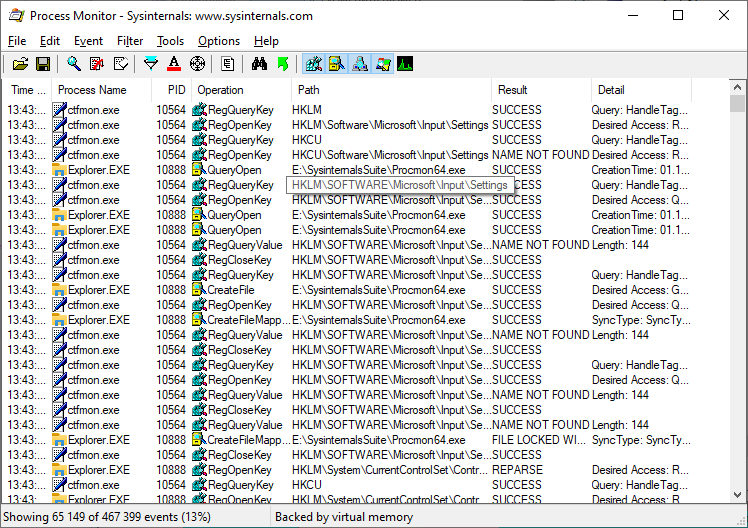The height and width of the screenshot is (528, 748).
Task: Click the Save floppy disk icon
Action: point(43,64)
